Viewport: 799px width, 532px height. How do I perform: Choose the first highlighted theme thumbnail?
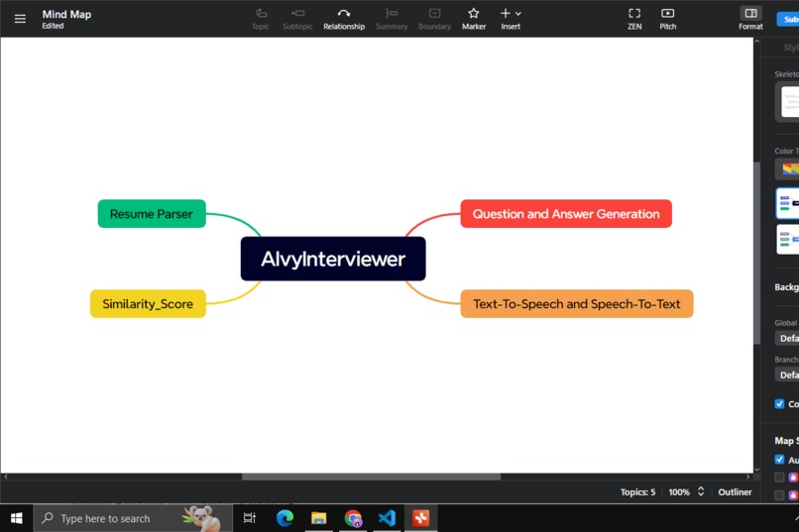coord(788,203)
